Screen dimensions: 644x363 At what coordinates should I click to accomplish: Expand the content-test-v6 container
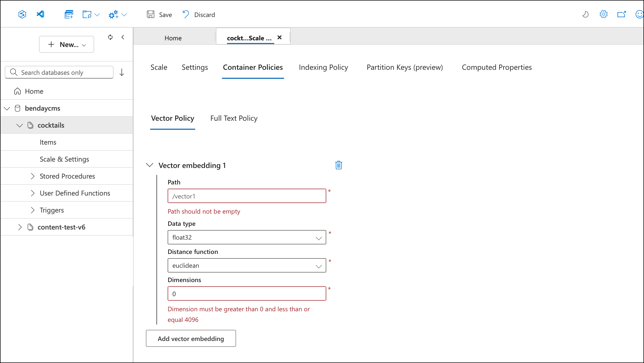20,227
